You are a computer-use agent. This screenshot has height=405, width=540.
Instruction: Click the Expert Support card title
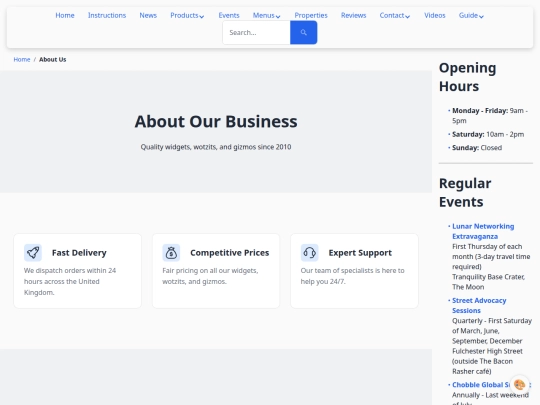[x=360, y=253]
